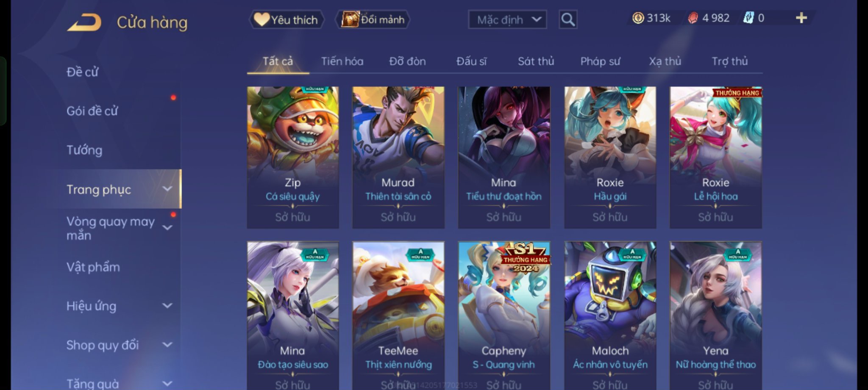This screenshot has height=390, width=868.
Task: Select the Zip Cá siêu quậy skin
Action: (293, 158)
